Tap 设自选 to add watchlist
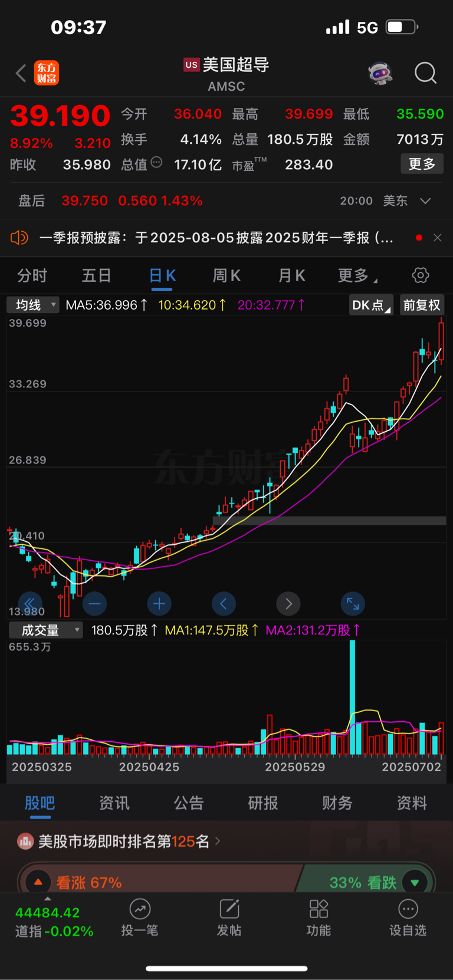Image resolution: width=453 pixels, height=980 pixels. 408,917
